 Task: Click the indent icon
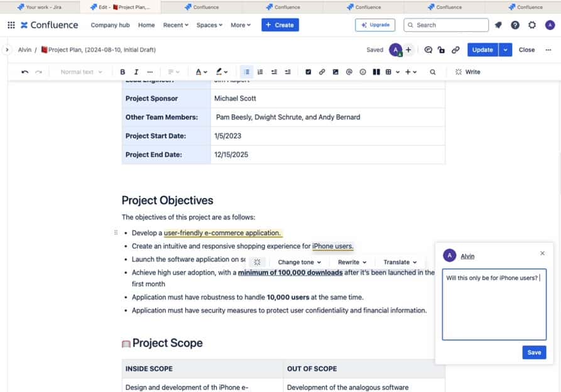[x=288, y=72]
